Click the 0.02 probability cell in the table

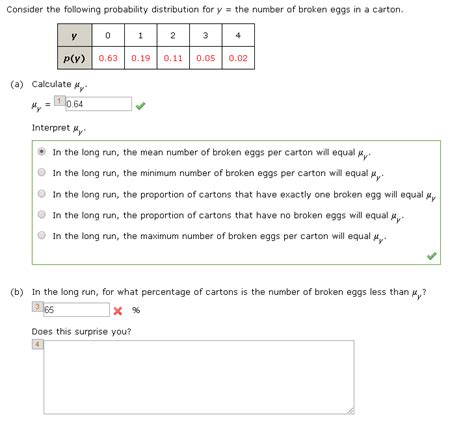click(238, 58)
